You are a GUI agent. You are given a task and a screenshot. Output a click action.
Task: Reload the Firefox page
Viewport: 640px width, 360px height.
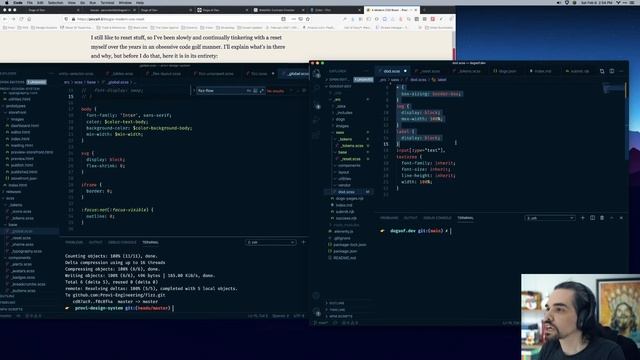[x=21, y=19]
